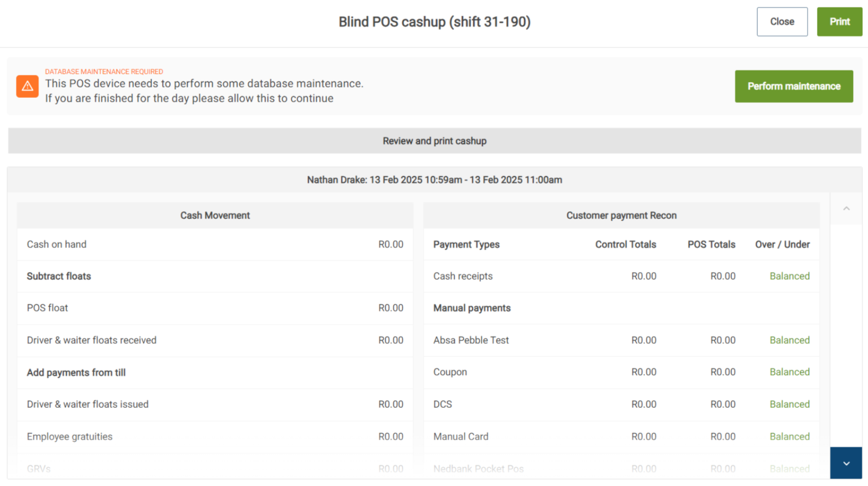Click the Cash Movement section header
Viewport: 868px width, 486px height.
215,216
